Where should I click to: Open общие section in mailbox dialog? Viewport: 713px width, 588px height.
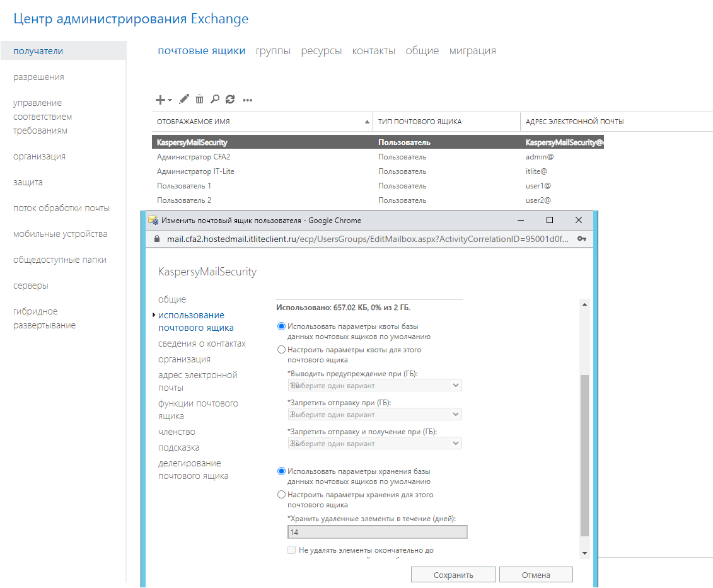click(172, 299)
